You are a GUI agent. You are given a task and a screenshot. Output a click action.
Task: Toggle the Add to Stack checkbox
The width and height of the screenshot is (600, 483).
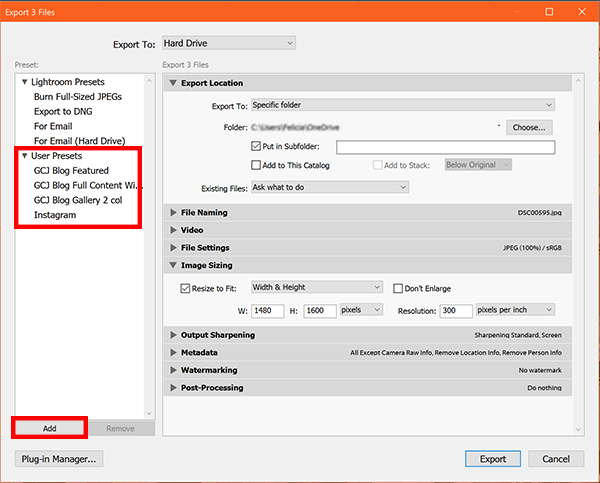coord(378,165)
